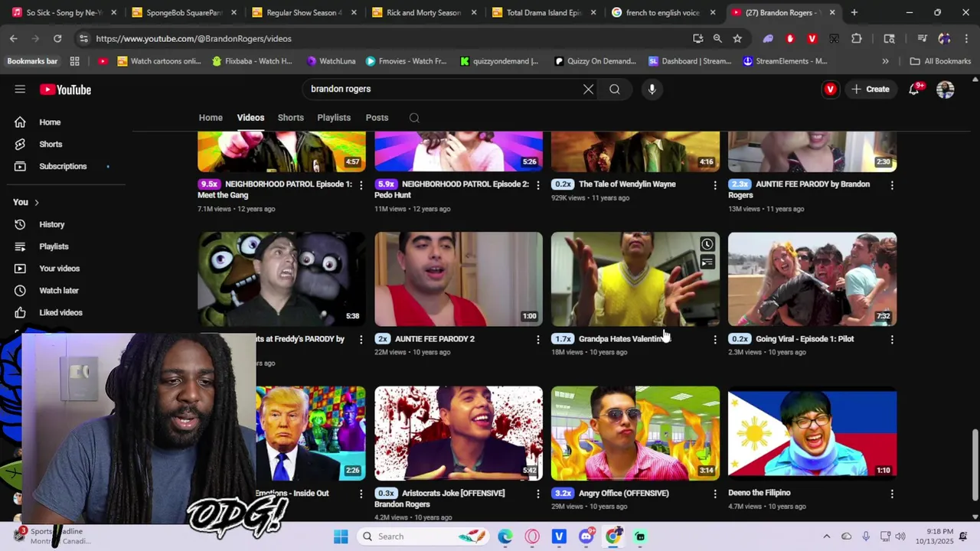Play the Going Viral Episode 1 thumbnail

(x=812, y=279)
